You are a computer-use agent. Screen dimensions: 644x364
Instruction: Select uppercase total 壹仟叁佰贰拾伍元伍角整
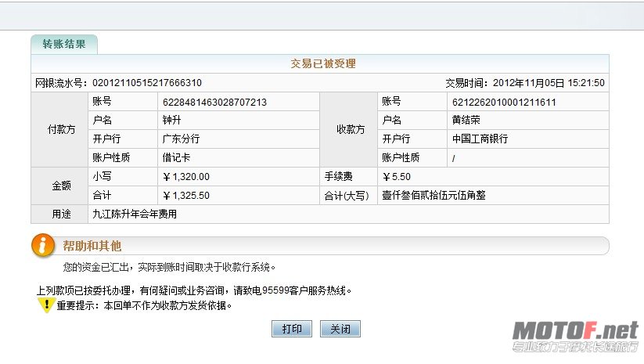pos(434,196)
